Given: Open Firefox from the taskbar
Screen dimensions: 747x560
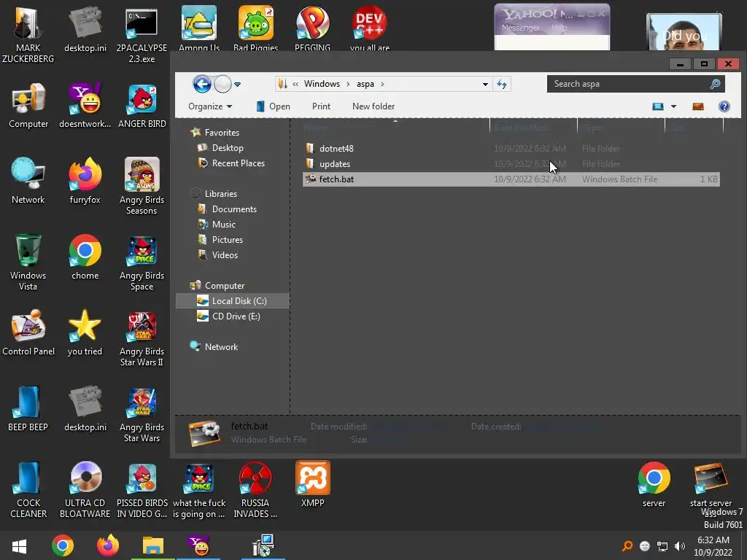Looking at the screenshot, I should [x=108, y=545].
